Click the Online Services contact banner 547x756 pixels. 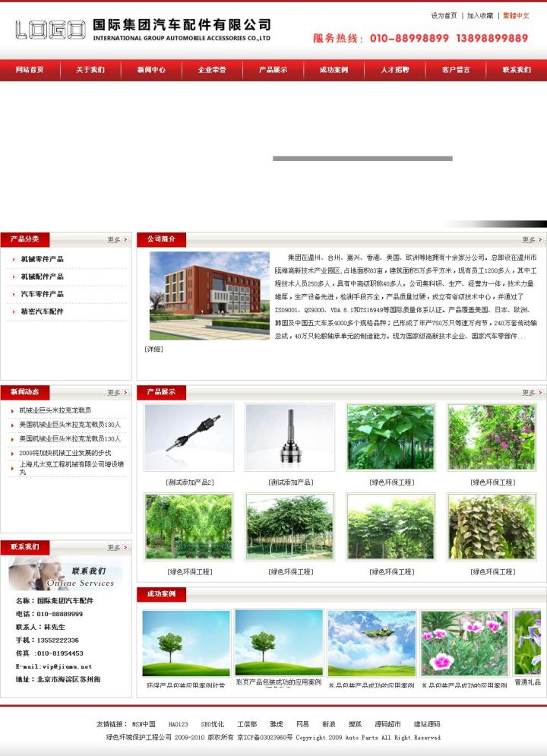click(x=65, y=574)
